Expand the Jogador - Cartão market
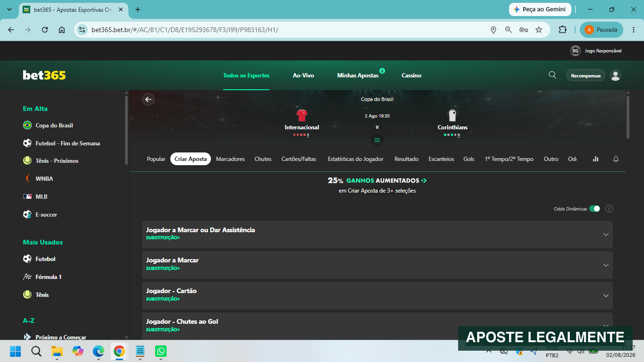The height and width of the screenshot is (362, 644). pyautogui.click(x=377, y=295)
